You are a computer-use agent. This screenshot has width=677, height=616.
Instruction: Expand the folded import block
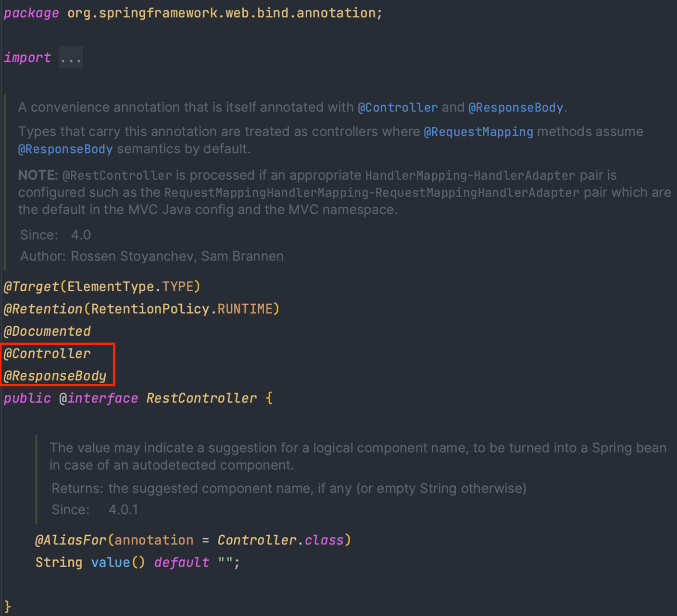71,58
